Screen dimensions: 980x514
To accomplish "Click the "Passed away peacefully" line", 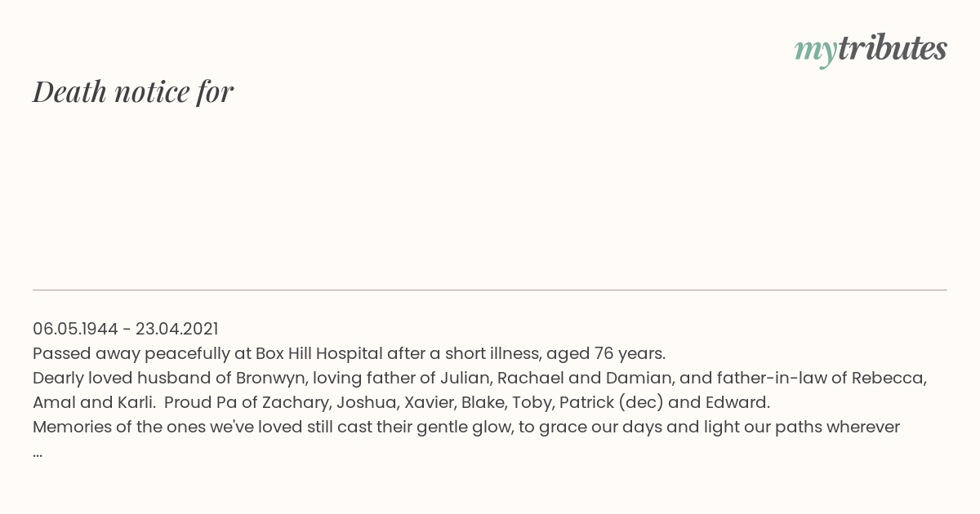I will tap(350, 353).
